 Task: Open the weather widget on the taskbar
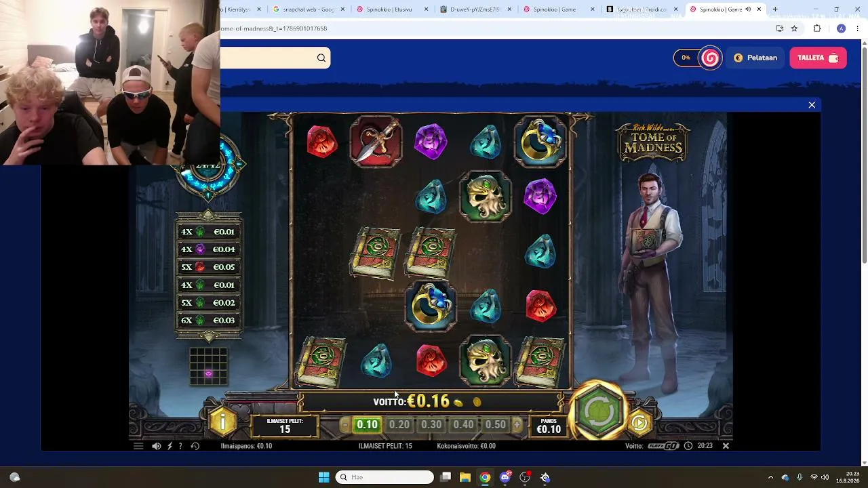[x=15, y=477]
